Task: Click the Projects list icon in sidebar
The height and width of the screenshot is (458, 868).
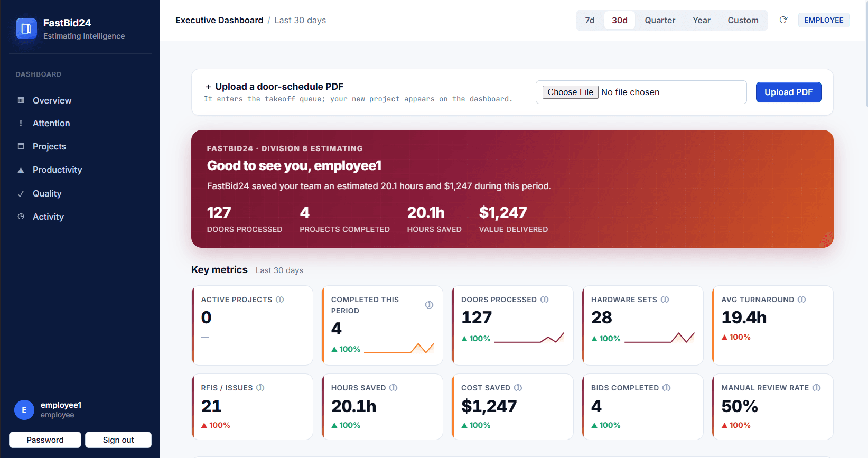Action: [21, 146]
